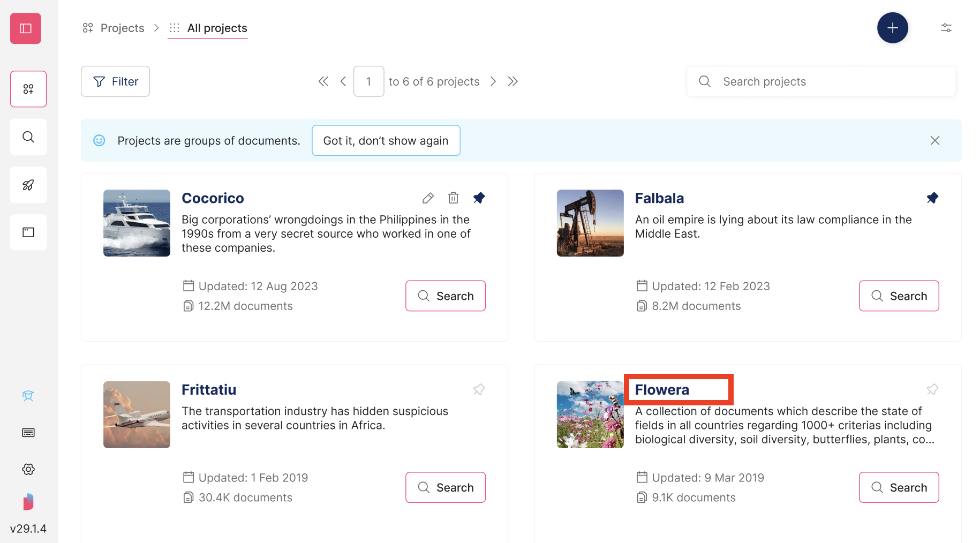Select the All projects tab
980x543 pixels.
pyautogui.click(x=216, y=28)
